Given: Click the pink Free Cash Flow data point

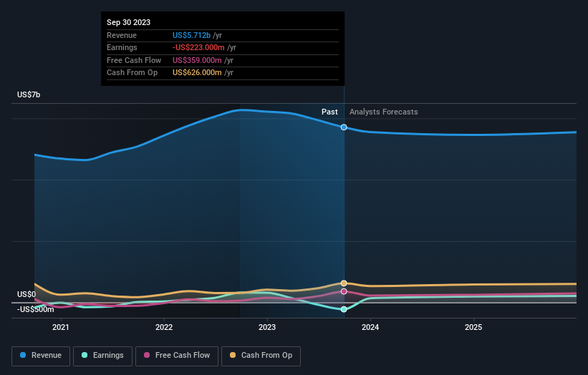Looking at the screenshot, I should click(344, 291).
